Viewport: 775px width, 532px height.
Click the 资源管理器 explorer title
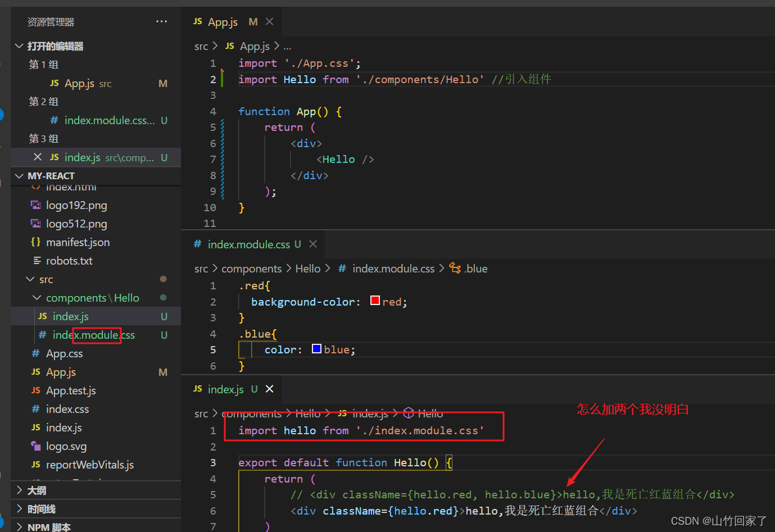click(x=51, y=22)
